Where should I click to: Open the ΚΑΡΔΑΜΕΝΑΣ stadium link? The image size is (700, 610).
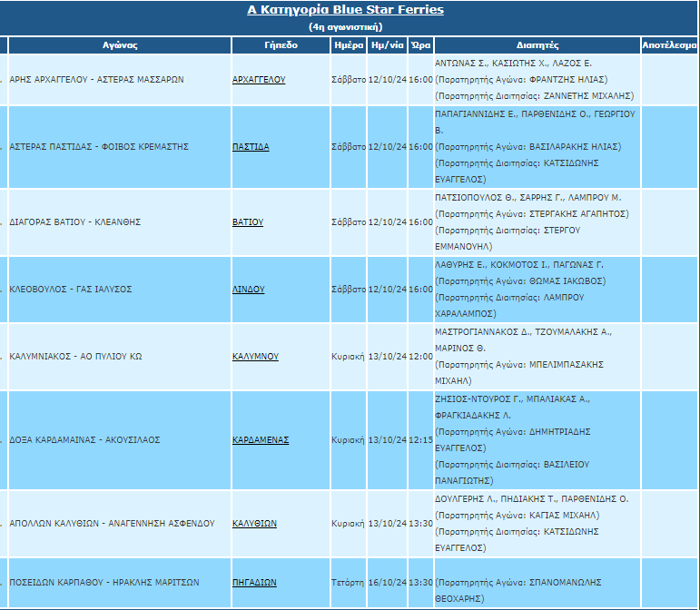pos(261,440)
